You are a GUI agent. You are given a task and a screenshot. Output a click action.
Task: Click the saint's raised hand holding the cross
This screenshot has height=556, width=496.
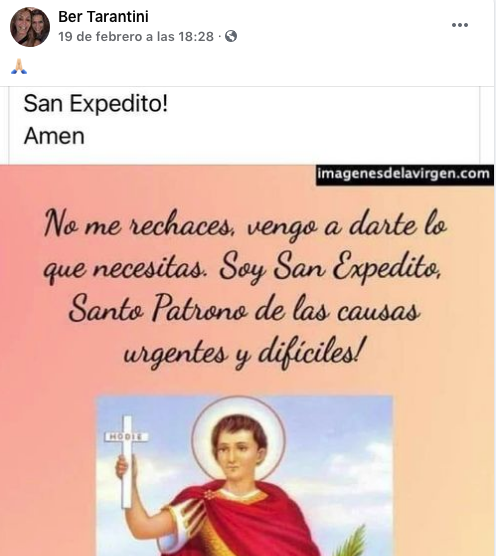click(x=124, y=467)
